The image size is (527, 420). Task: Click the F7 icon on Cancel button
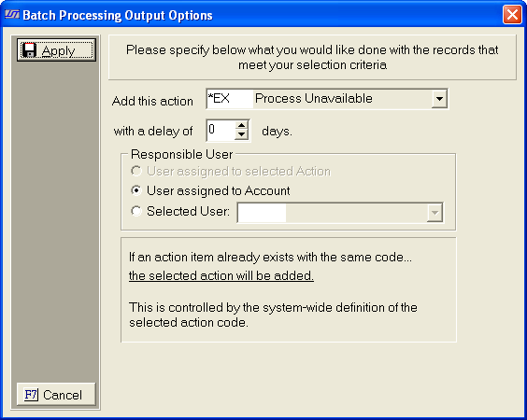coord(31,395)
